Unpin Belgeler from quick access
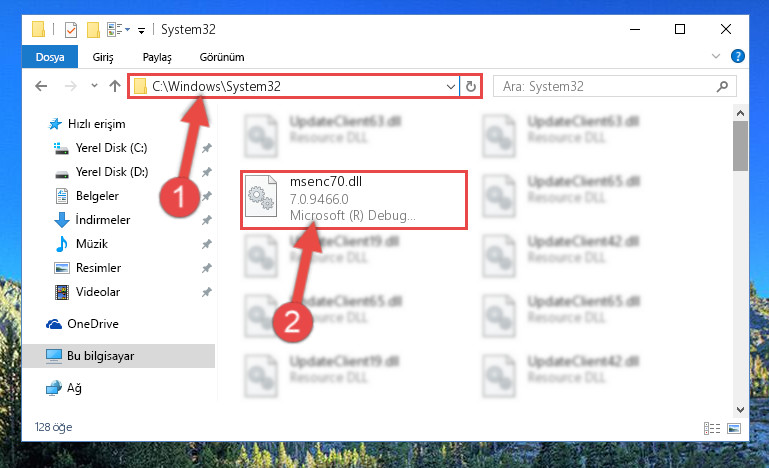 point(207,196)
